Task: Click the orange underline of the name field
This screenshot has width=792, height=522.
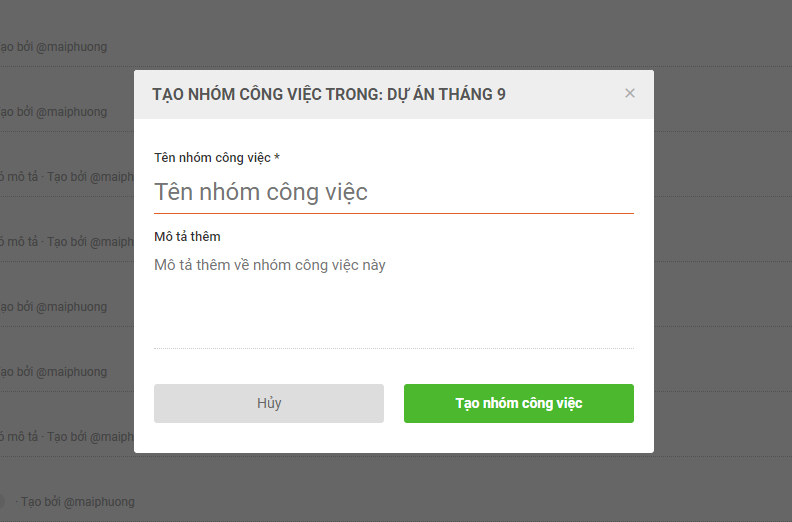Action: pyautogui.click(x=393, y=213)
